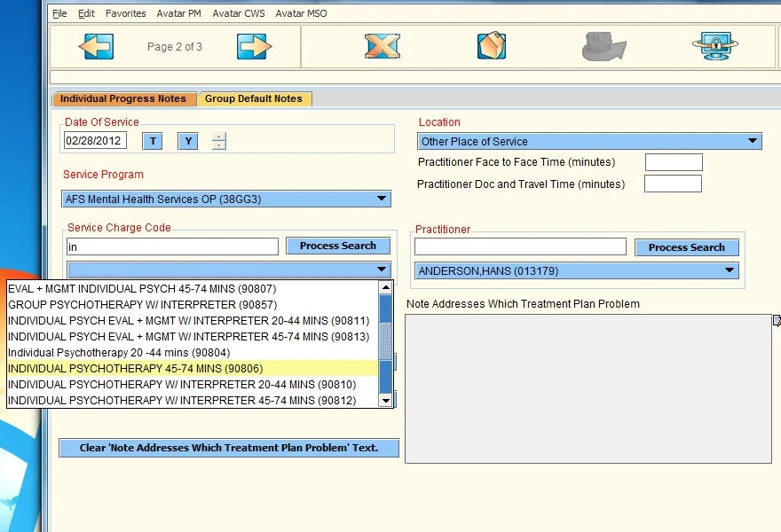Switch to the Group Default Notes tab
Viewport: 781px width, 532px height.
click(255, 99)
